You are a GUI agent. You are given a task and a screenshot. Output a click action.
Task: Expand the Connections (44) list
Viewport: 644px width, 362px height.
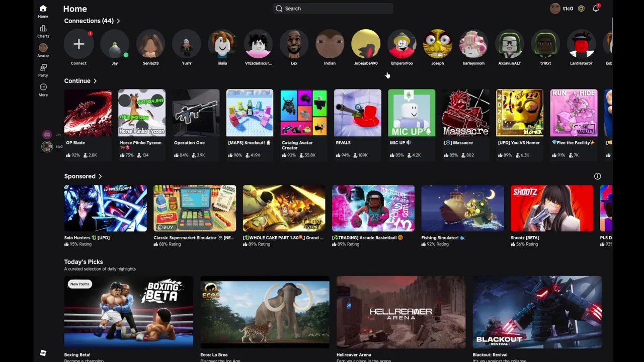(x=92, y=21)
